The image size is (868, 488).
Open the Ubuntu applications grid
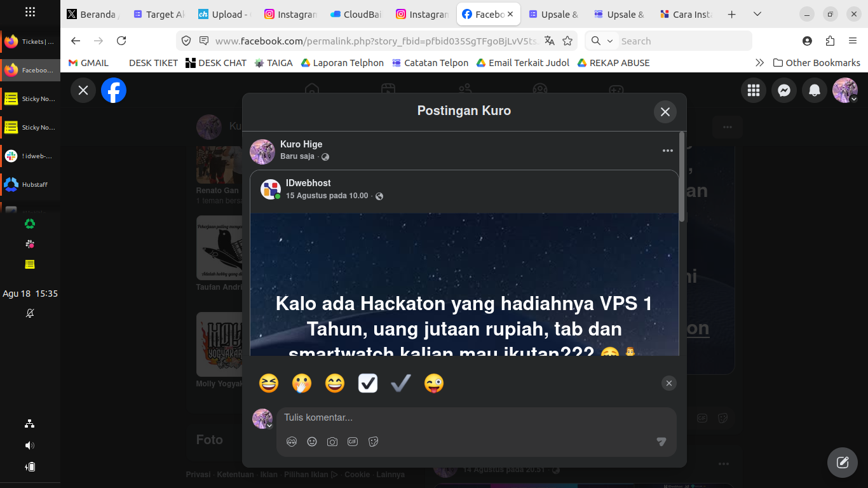[30, 12]
